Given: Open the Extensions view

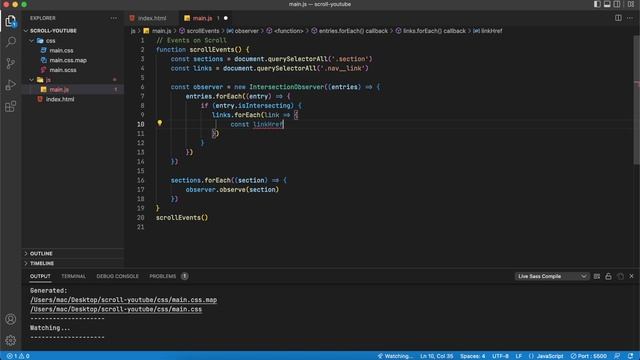Looking at the screenshot, I should coord(11,107).
